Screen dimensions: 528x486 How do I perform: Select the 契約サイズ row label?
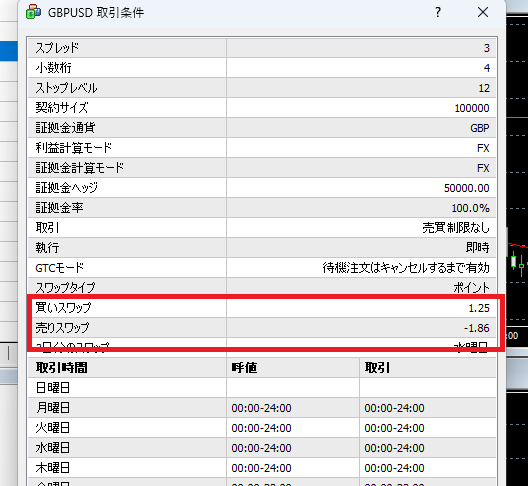click(62, 108)
